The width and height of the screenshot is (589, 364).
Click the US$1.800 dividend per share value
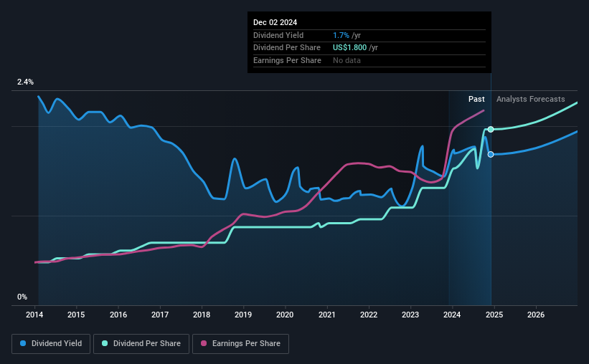349,48
